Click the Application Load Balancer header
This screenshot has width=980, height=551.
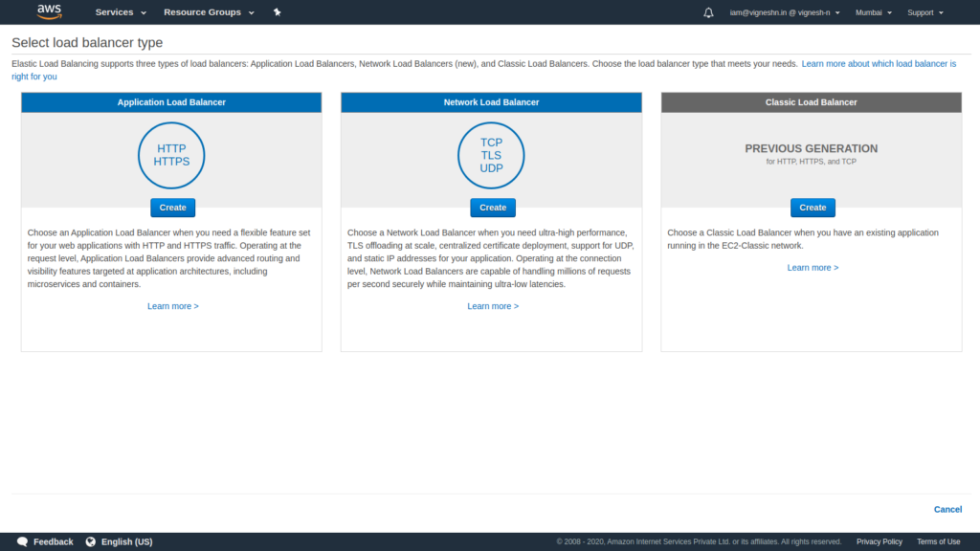click(x=171, y=102)
